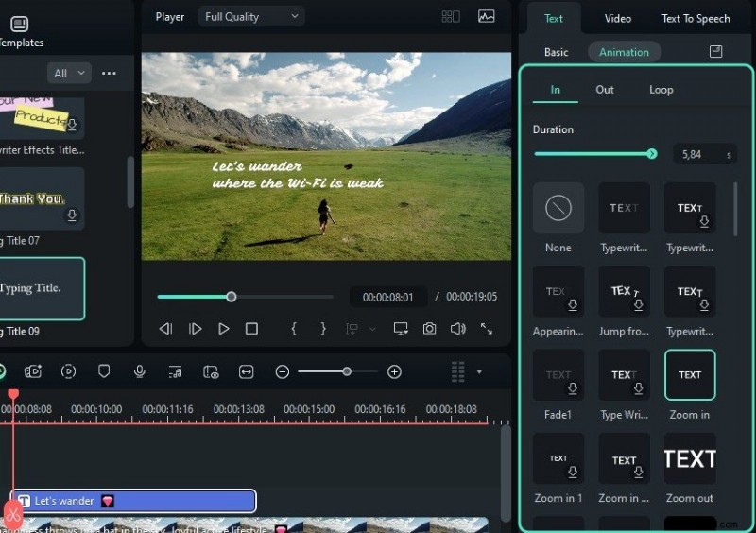Click the fit timeline to window icon
The height and width of the screenshot is (533, 756).
[x=247, y=371]
